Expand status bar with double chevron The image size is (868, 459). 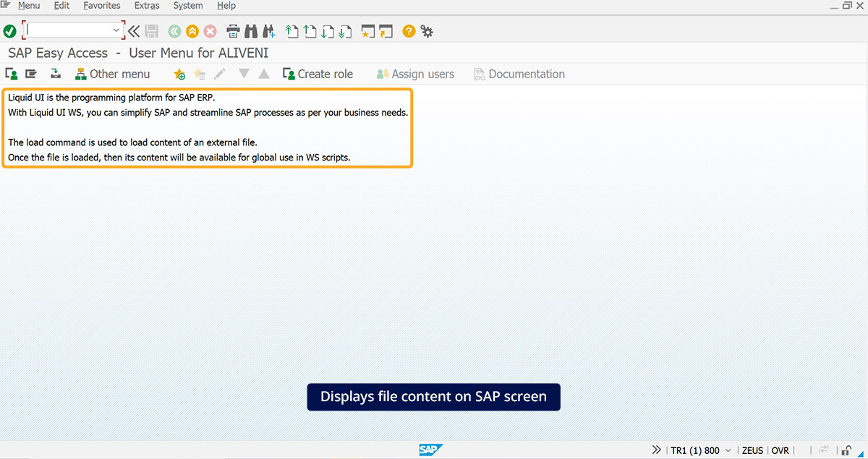click(656, 450)
